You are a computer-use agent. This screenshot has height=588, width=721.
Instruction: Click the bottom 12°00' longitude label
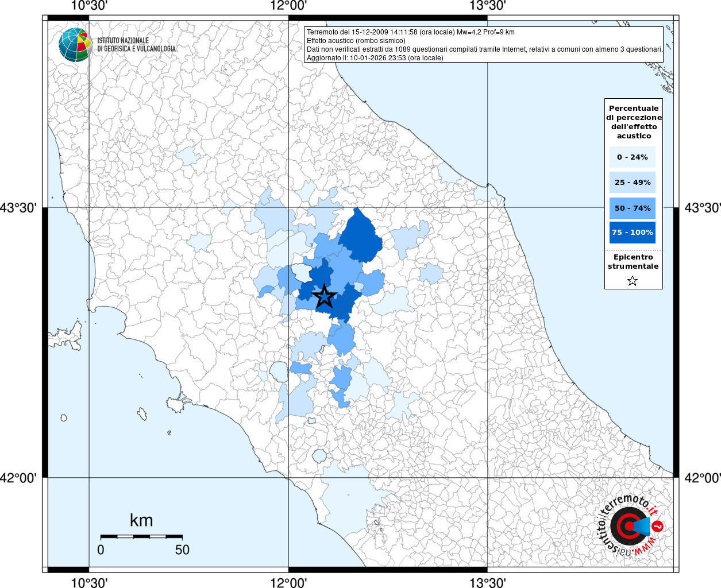point(288,582)
